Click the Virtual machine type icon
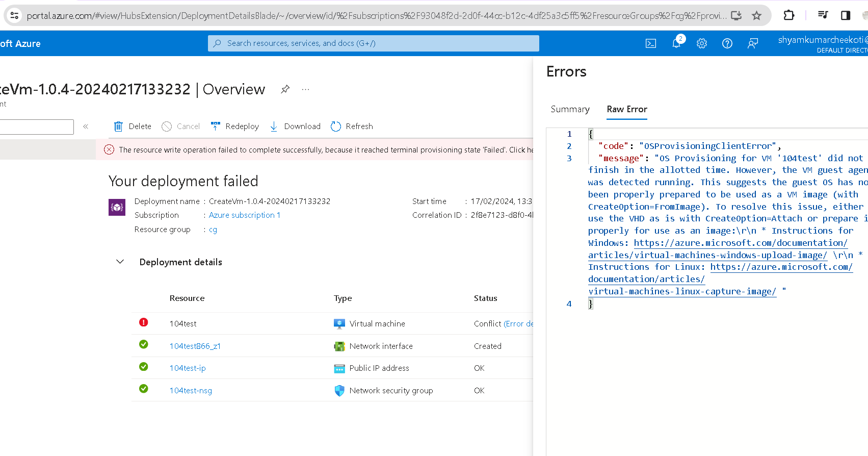This screenshot has width=868, height=456. 339,324
